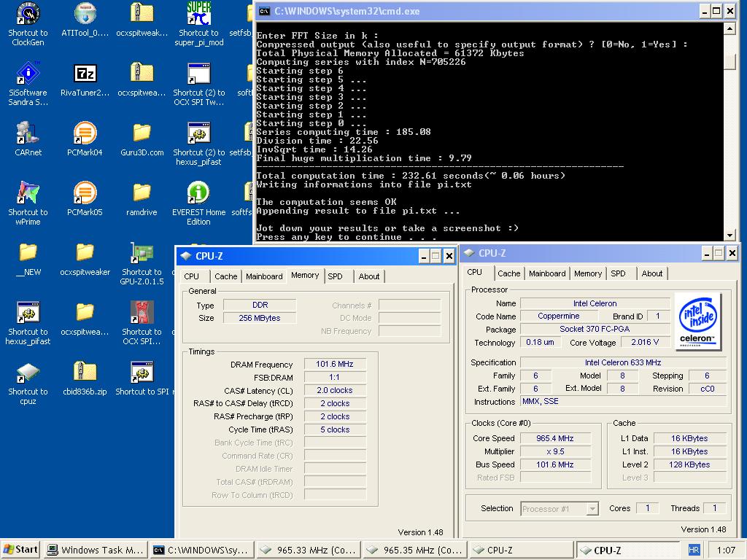Open Cache tab in right CPU-Z window
The height and width of the screenshot is (560, 747).
tap(508, 273)
